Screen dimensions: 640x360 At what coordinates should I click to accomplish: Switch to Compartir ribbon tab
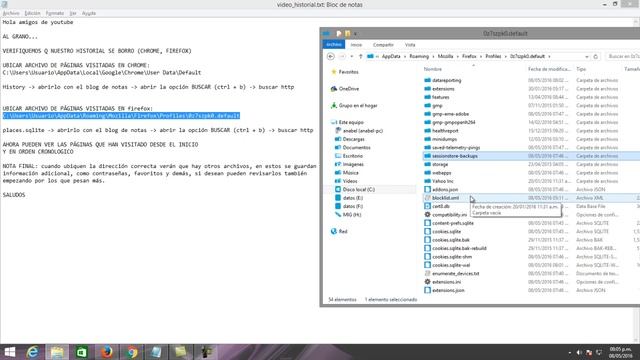click(x=383, y=44)
